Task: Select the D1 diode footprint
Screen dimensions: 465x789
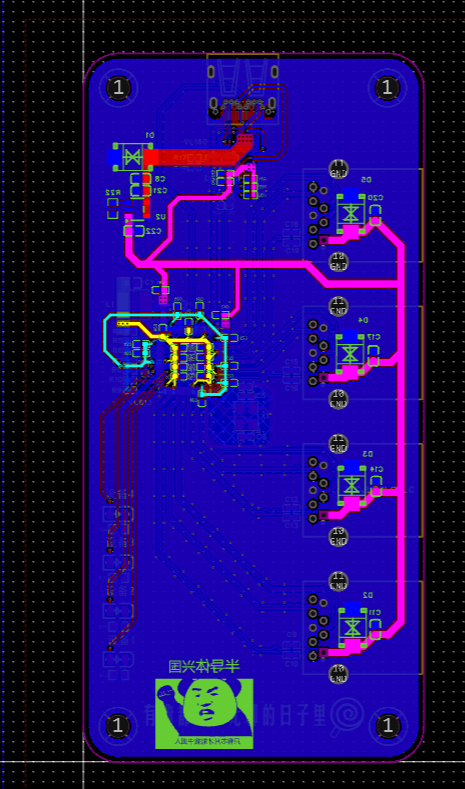Action: pyautogui.click(x=130, y=157)
